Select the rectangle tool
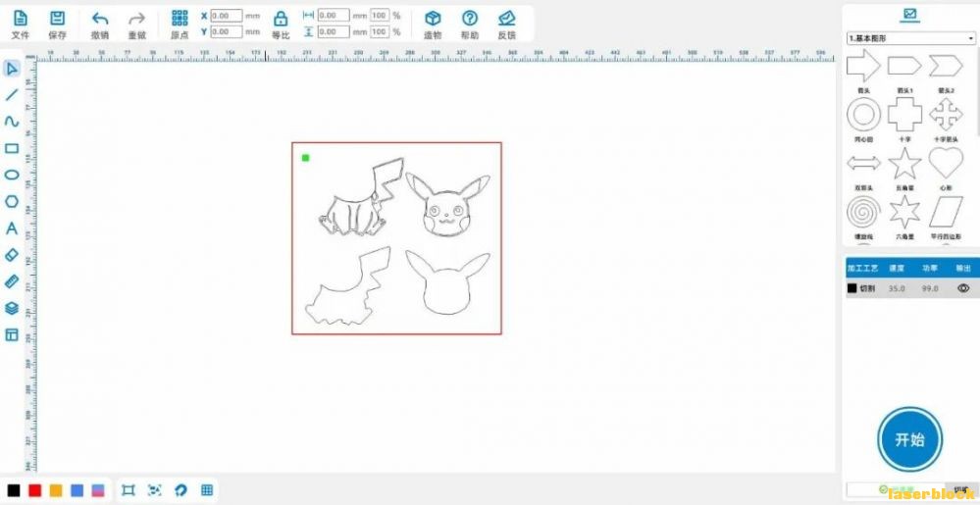 pos(11,148)
